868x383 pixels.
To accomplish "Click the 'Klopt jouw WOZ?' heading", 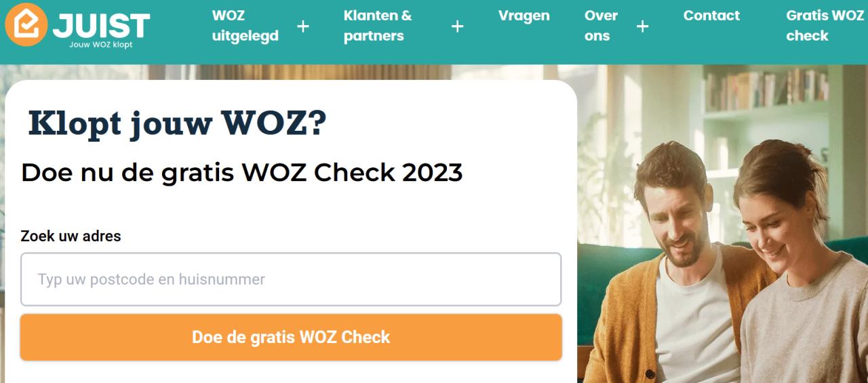I will pyautogui.click(x=177, y=124).
